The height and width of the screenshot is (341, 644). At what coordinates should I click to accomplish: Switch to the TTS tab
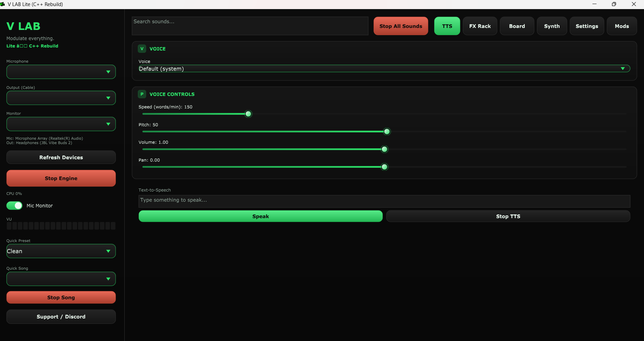tap(447, 26)
